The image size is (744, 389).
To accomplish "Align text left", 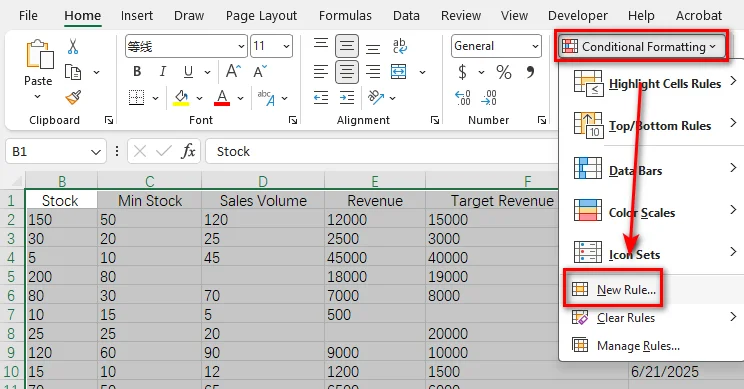I will coord(321,72).
